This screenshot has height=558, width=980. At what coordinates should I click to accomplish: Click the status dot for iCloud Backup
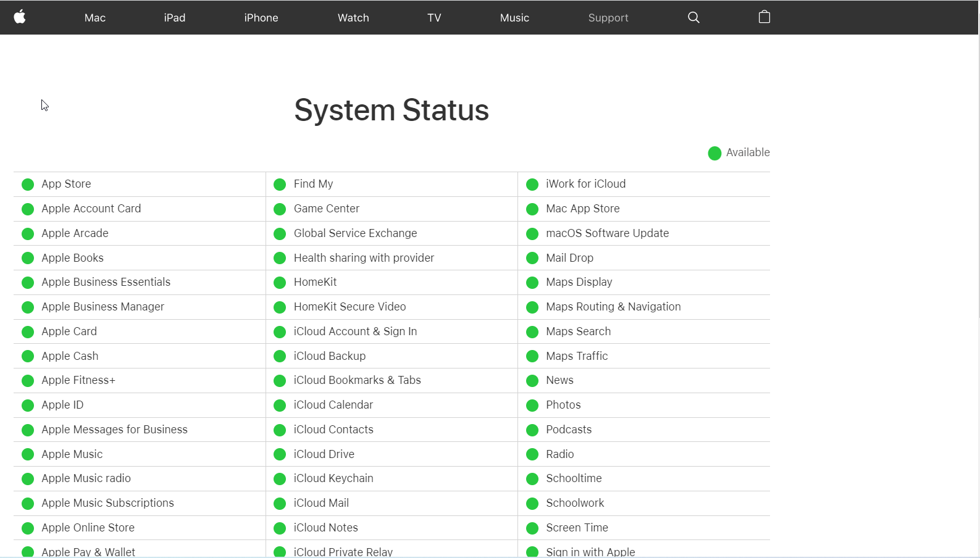280,357
